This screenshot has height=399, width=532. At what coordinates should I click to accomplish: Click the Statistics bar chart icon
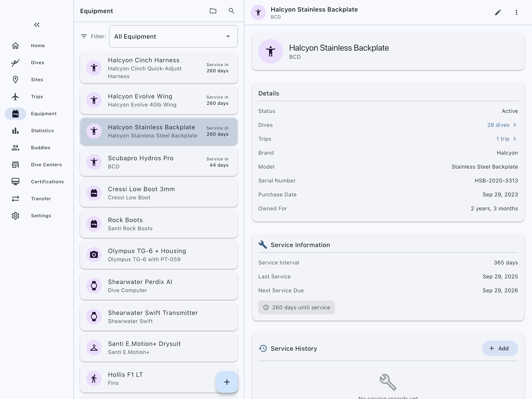[15, 131]
